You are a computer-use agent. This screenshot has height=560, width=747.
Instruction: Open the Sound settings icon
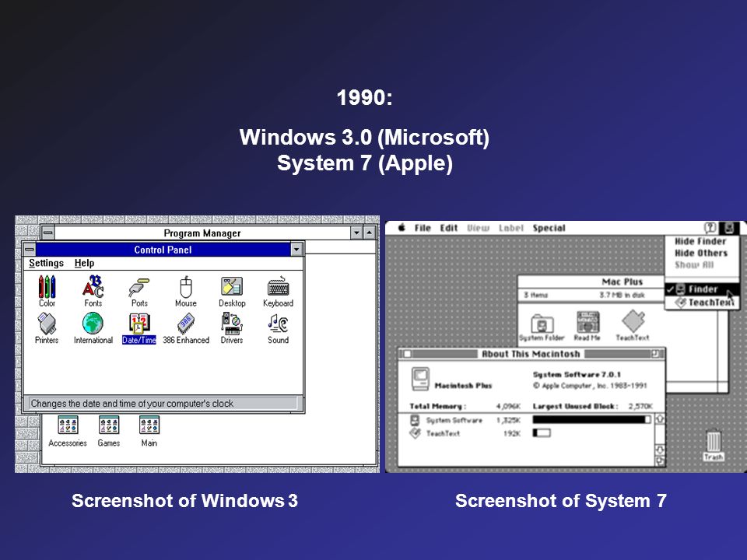pos(279,328)
